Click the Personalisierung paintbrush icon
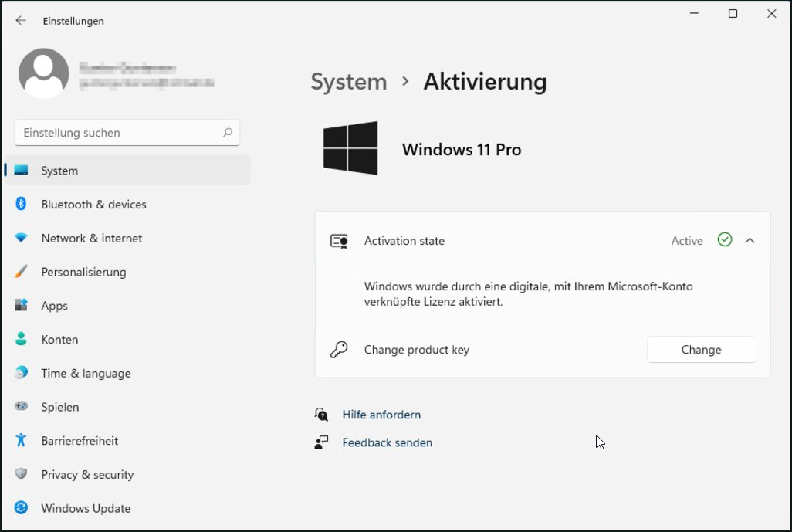Image resolution: width=792 pixels, height=532 pixels. tap(21, 271)
